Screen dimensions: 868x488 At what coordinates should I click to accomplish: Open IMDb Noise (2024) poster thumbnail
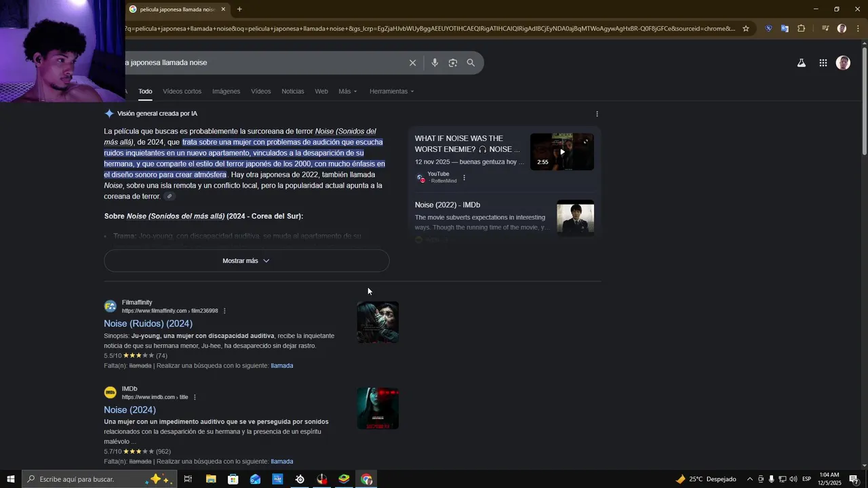tap(378, 409)
